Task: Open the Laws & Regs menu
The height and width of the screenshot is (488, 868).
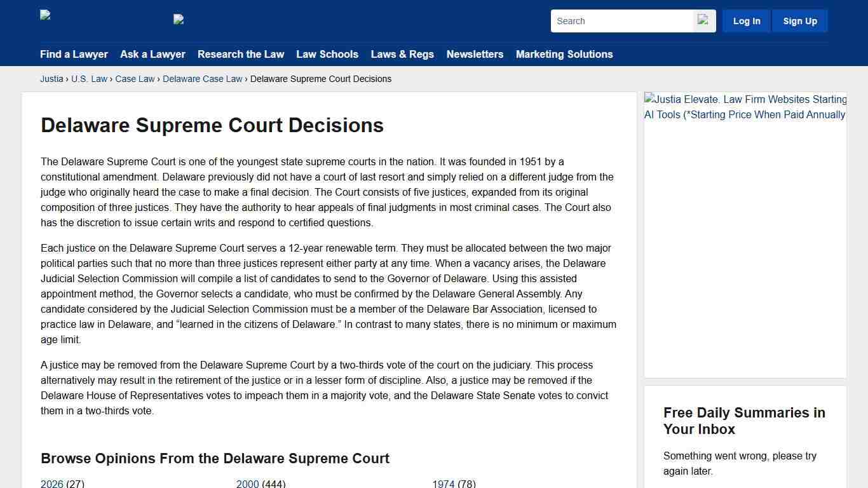Action: (x=402, y=54)
